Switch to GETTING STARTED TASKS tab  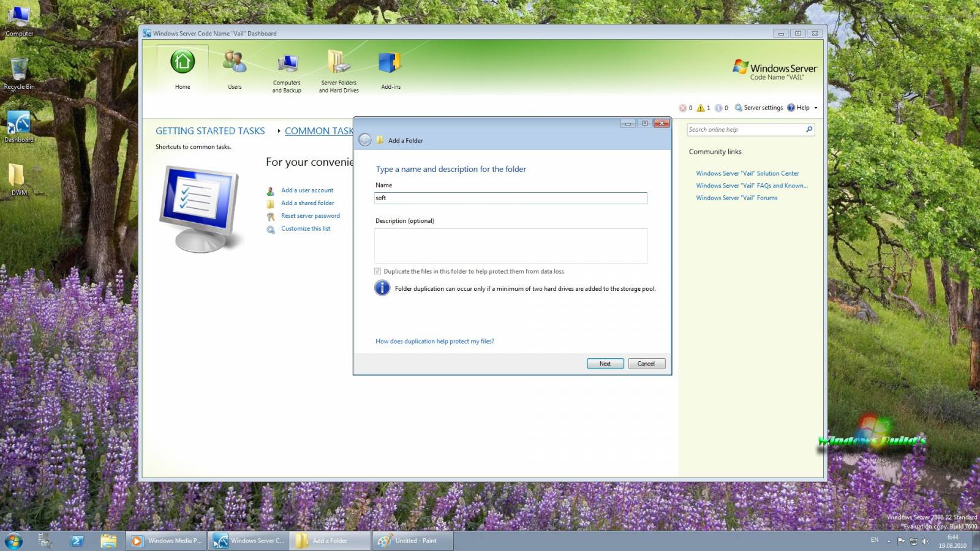tap(210, 131)
